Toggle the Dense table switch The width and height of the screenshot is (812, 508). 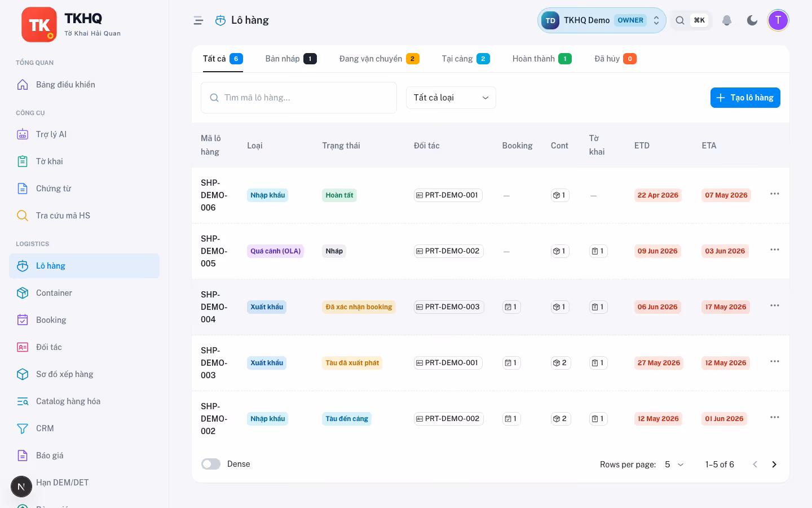[x=211, y=464]
